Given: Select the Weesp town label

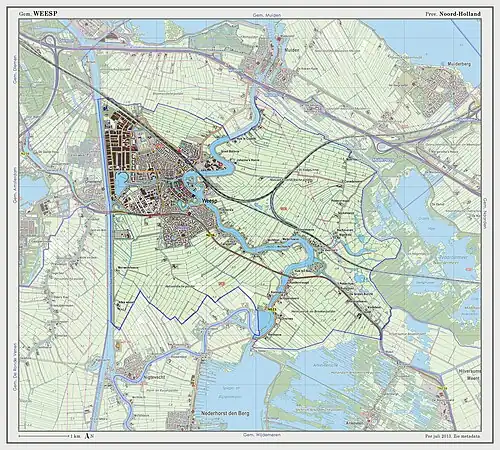Looking at the screenshot, I should tap(210, 201).
